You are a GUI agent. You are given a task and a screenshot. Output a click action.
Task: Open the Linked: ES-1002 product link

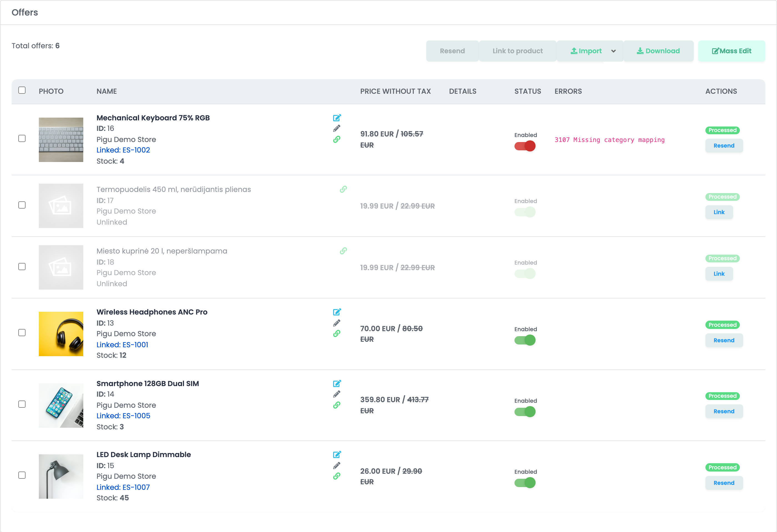click(x=123, y=150)
